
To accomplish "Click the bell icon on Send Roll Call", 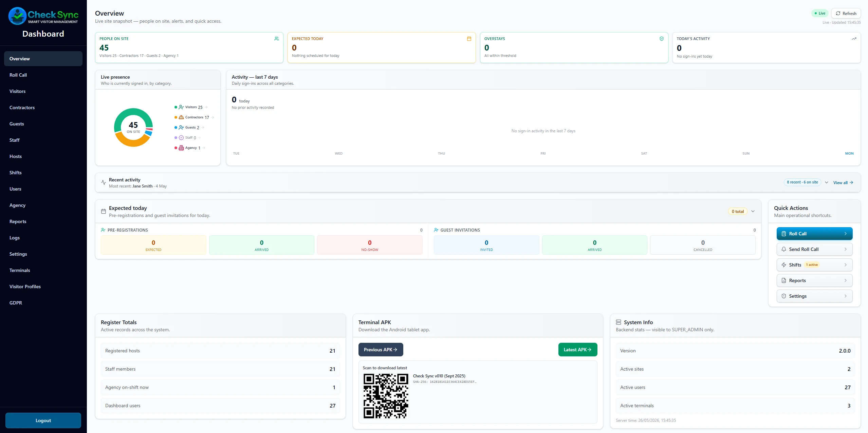I will [784, 249].
